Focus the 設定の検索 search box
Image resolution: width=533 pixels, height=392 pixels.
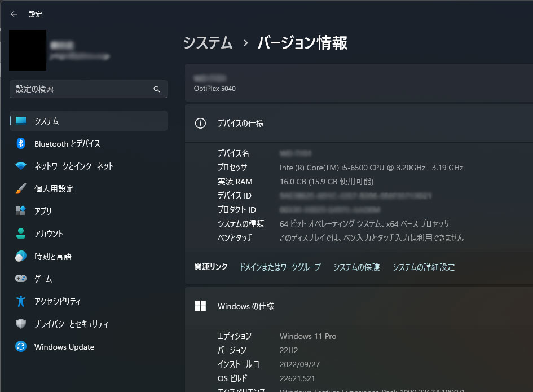tap(89, 89)
